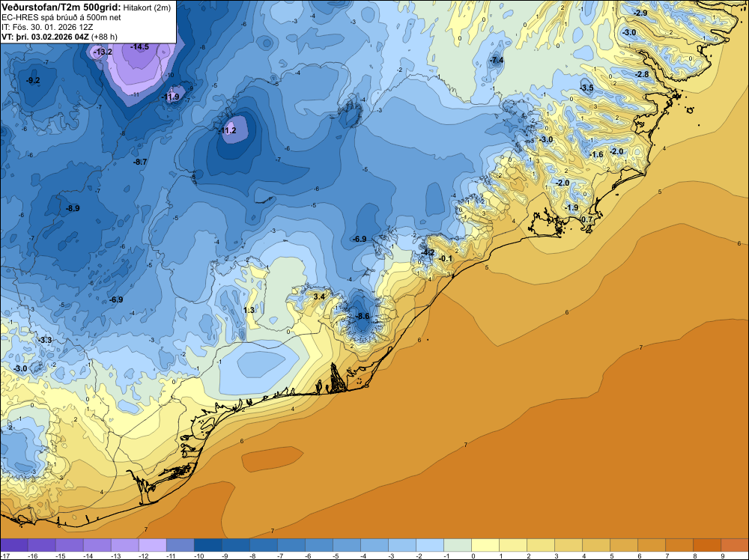
Task: Click the -4.2 temperature label
Action: pos(428,252)
